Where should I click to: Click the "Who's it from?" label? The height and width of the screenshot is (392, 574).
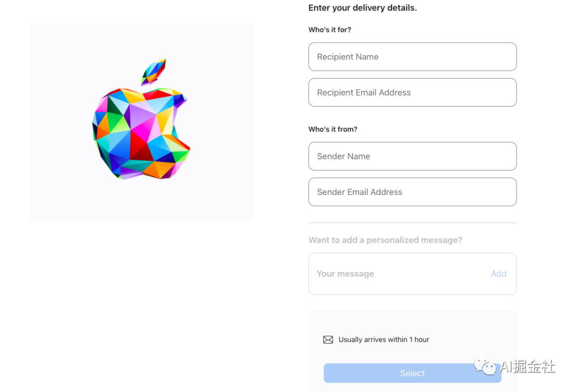pos(333,129)
